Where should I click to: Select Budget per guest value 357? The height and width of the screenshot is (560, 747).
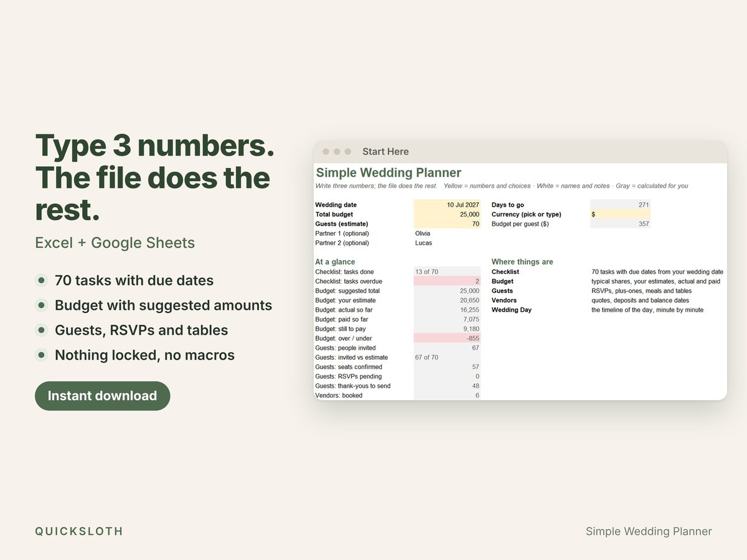point(620,224)
